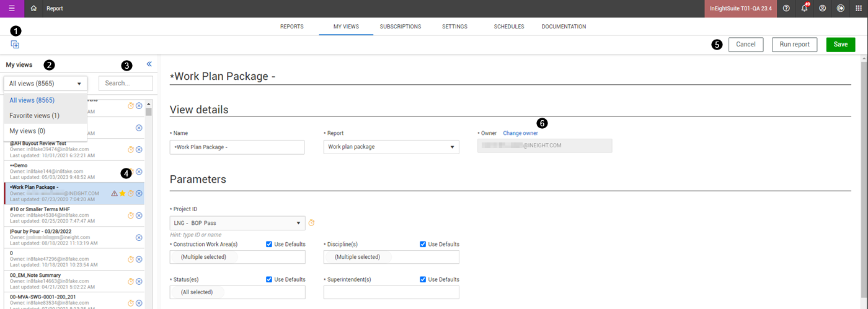Toggle Use Defaults for Discipline(s)
The height and width of the screenshot is (309, 868).
[x=423, y=244]
